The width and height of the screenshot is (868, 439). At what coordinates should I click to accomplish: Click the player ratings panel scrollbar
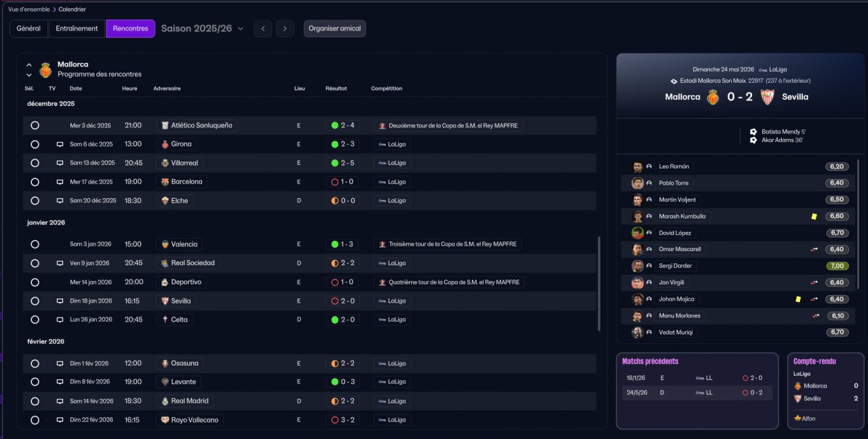(859, 224)
